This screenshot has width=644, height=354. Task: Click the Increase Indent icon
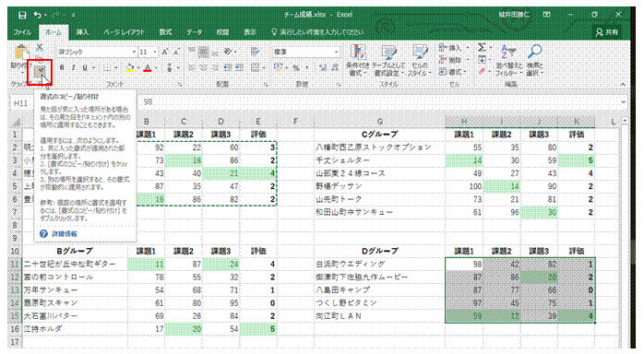[239, 67]
